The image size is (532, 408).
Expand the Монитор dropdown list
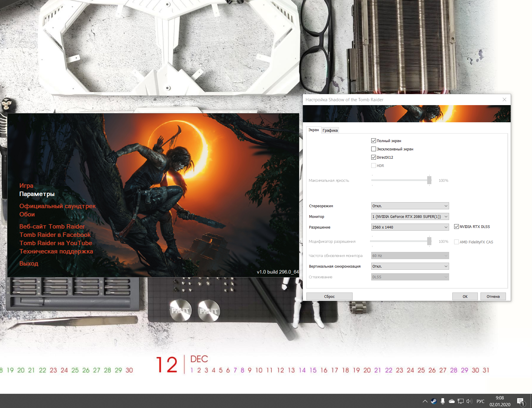click(410, 216)
